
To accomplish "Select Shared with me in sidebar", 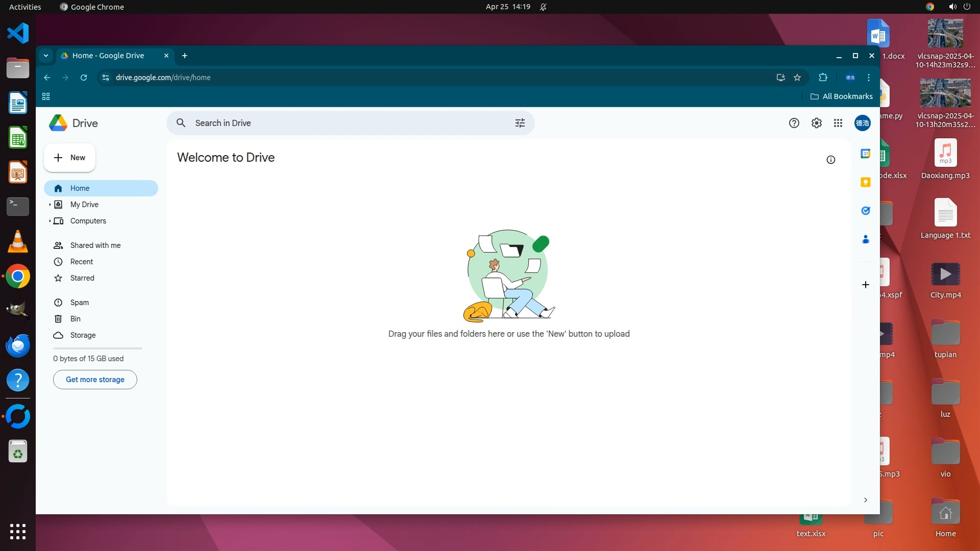I will tap(95, 245).
